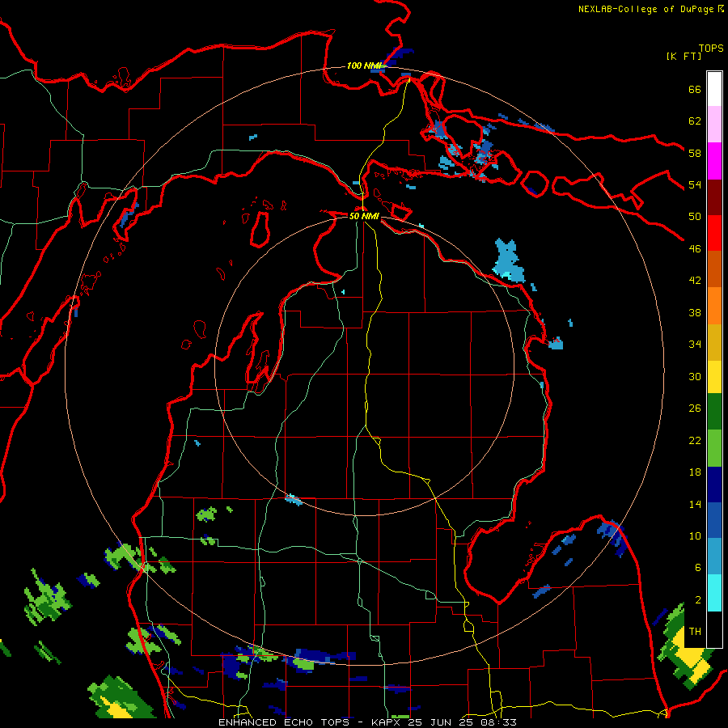This screenshot has width=728, height=728.
Task: Click the TOPS legend title
Action: coord(711,48)
